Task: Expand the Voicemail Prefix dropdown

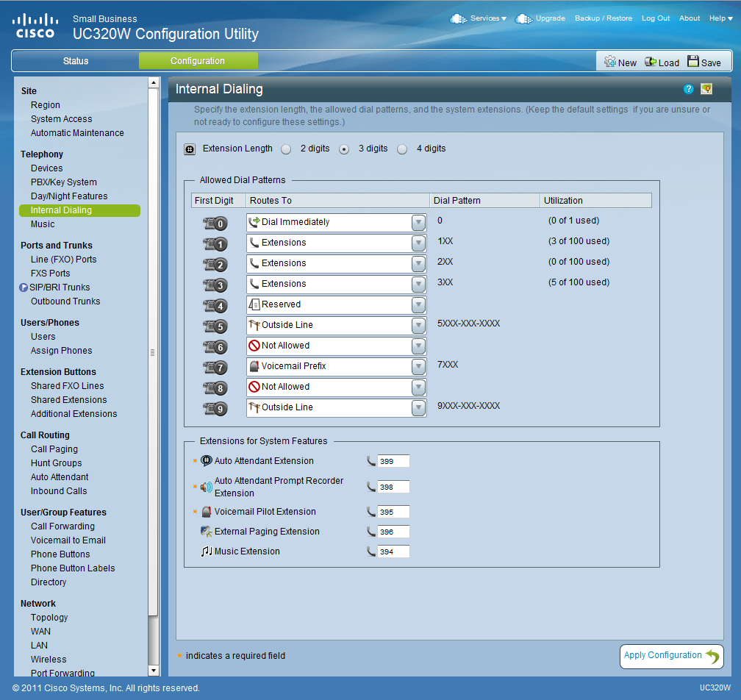Action: [x=418, y=367]
